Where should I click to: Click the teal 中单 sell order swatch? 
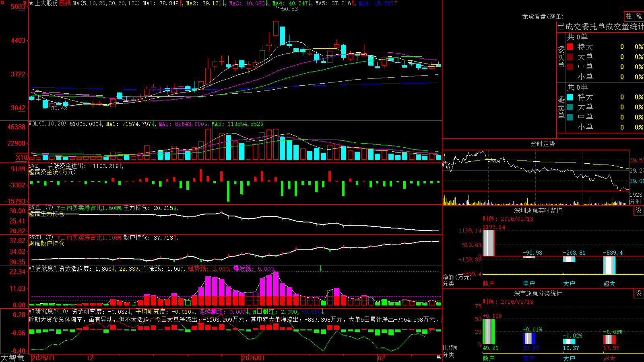click(570, 117)
